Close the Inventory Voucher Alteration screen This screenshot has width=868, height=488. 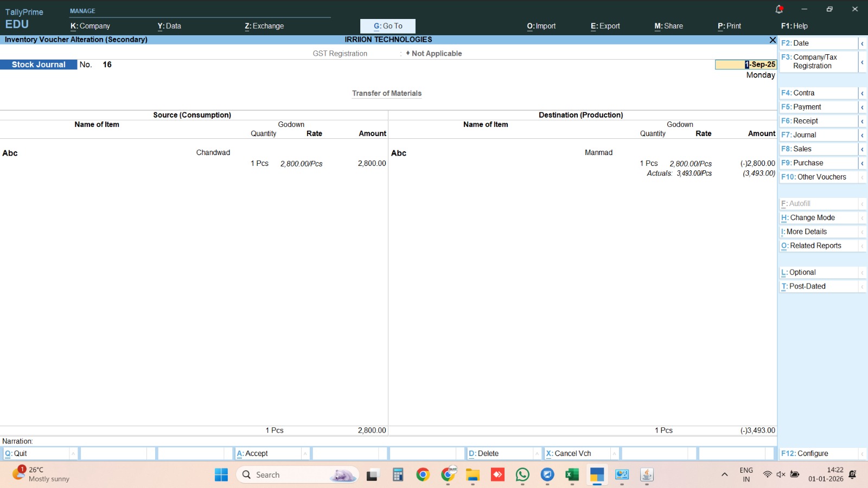click(x=773, y=40)
